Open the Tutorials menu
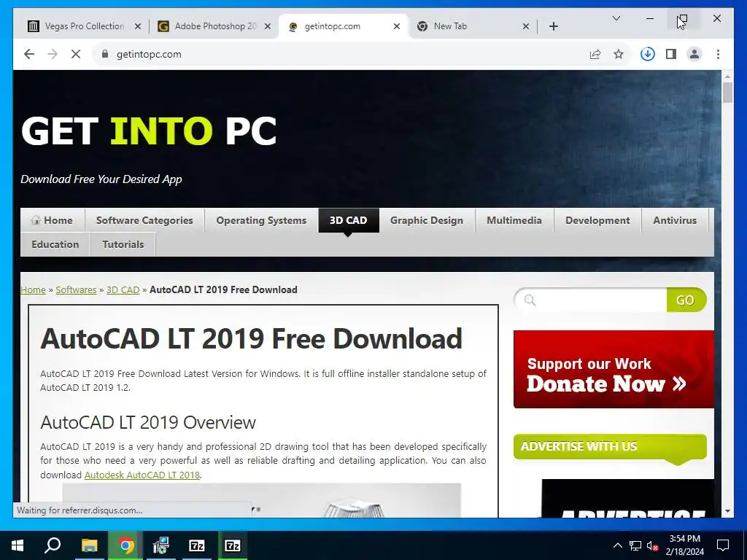The image size is (747, 560). tap(123, 244)
